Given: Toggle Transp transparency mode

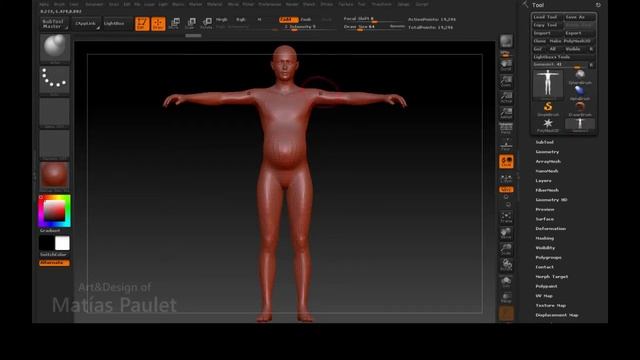Looking at the screenshot, I should pyautogui.click(x=506, y=297).
